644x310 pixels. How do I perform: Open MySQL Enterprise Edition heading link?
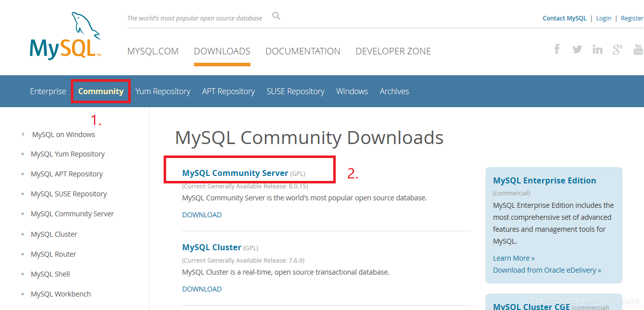[545, 180]
